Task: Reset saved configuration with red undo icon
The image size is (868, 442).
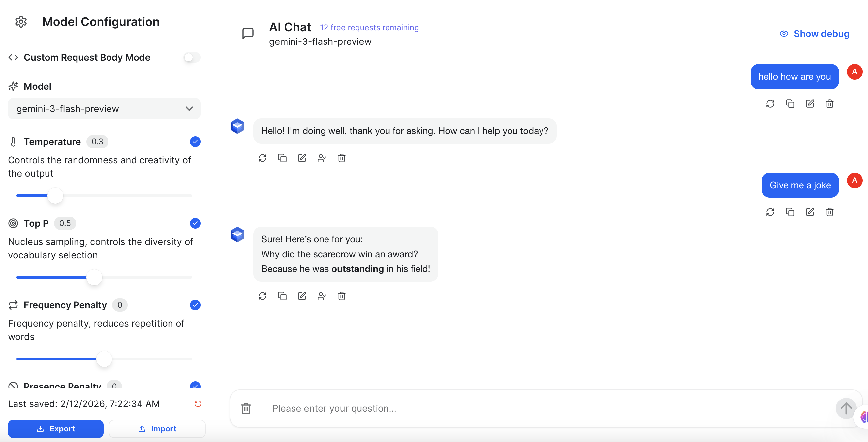Action: 198,403
